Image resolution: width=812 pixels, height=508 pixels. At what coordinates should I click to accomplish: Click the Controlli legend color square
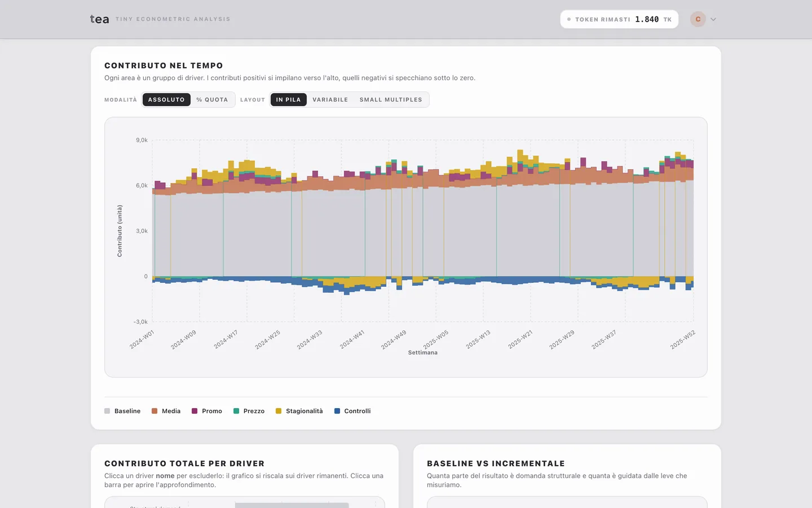coord(337,411)
